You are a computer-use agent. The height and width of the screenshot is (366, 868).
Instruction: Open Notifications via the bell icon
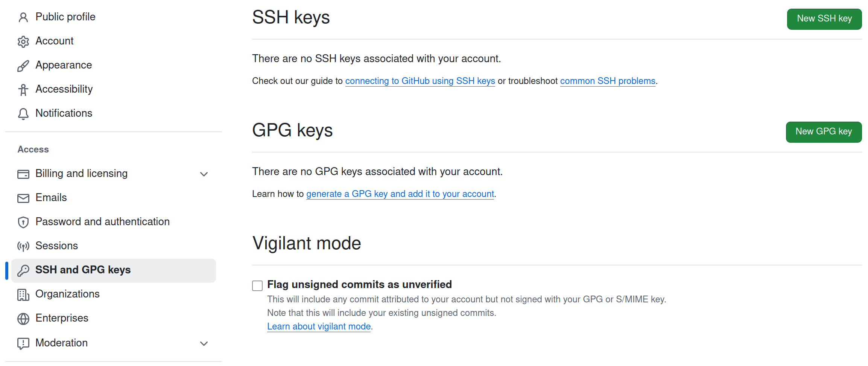pyautogui.click(x=23, y=114)
